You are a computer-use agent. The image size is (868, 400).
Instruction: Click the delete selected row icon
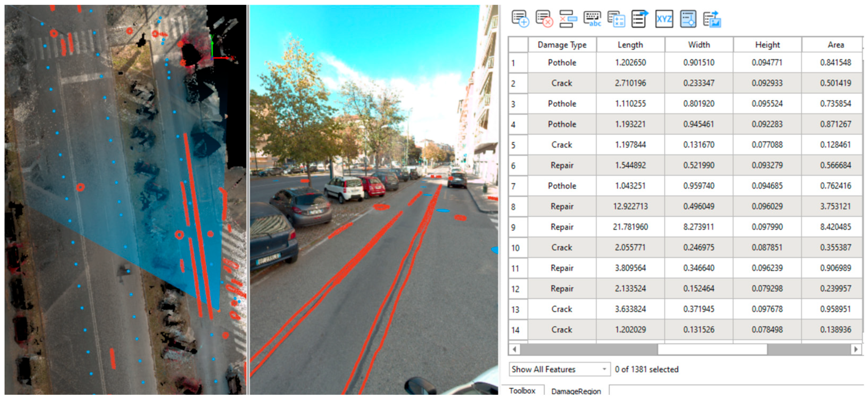coord(568,19)
